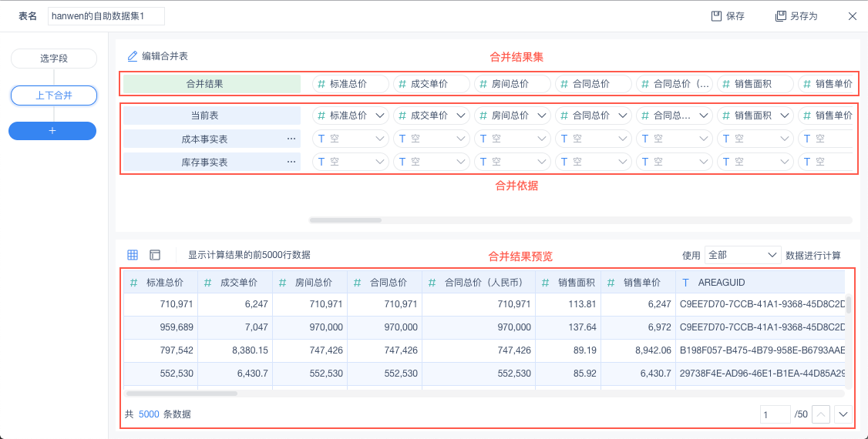Switch to table grid preview view icon
Screen dimensions: 868x439
133,255
